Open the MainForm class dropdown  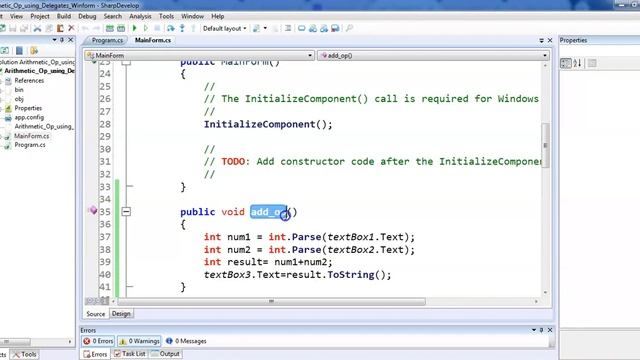click(199, 56)
